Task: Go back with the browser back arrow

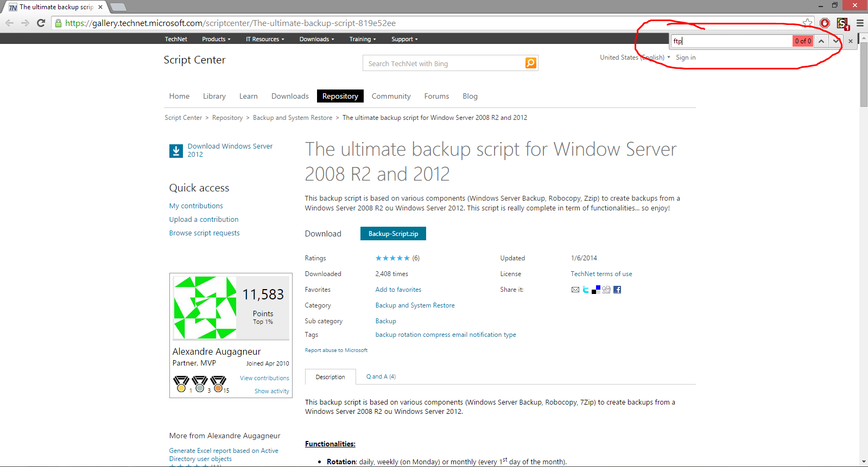Action: 9,23
